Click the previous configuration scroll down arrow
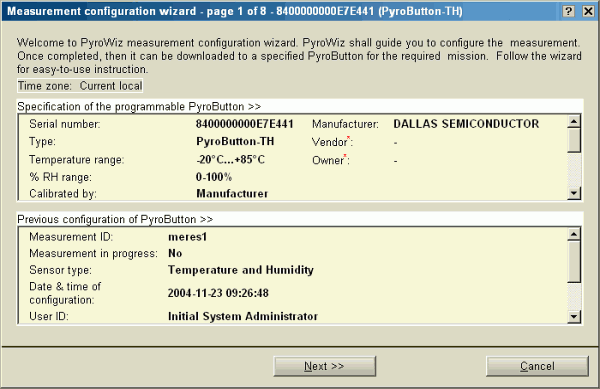 coord(574,317)
